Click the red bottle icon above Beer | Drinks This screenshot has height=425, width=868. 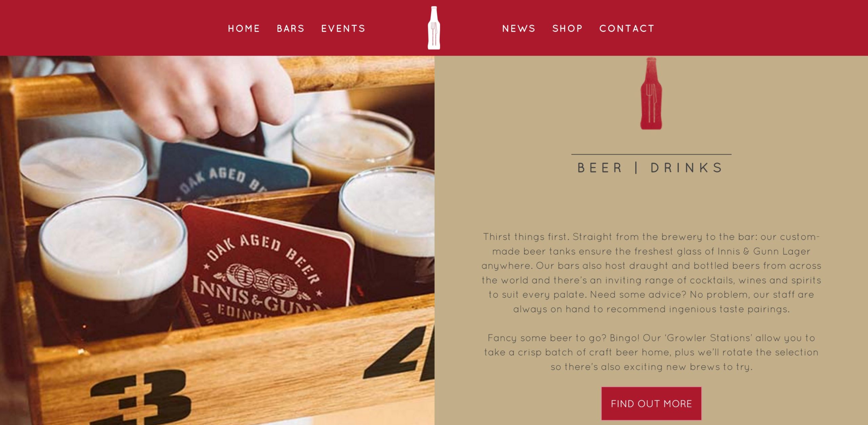coord(651,93)
